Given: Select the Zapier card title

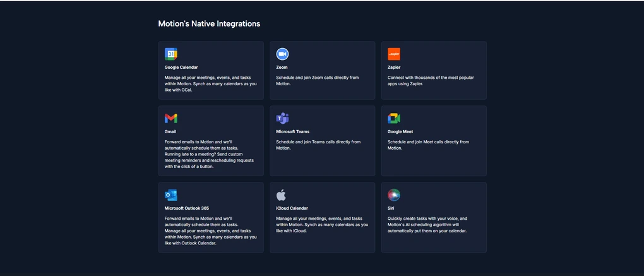Looking at the screenshot, I should coord(394,68).
